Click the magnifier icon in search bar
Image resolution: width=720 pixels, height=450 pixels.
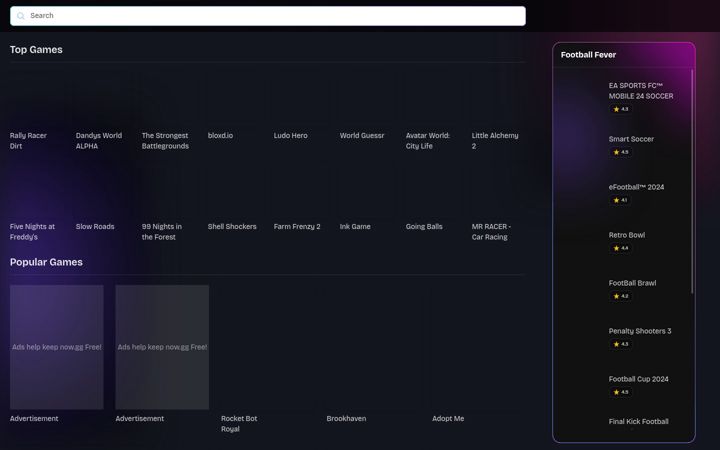(21, 16)
